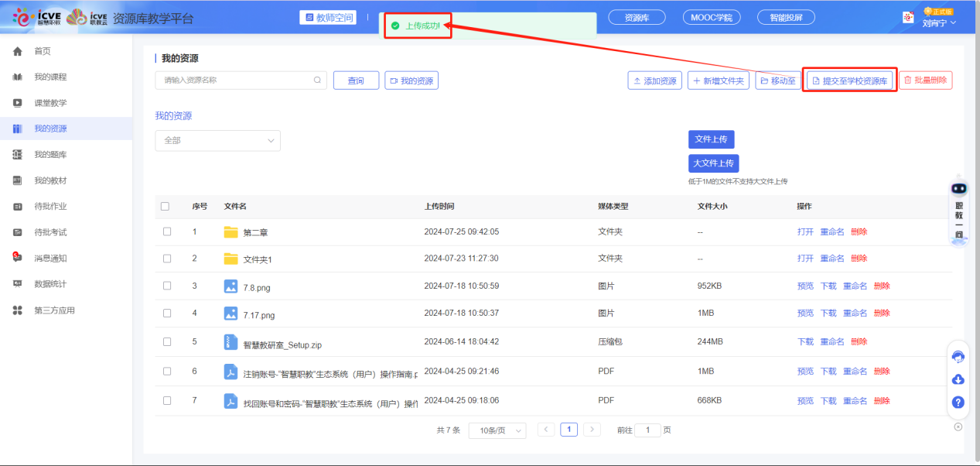Viewport: 980px width, 466px height.
Task: Click the blue 大文件上传 button
Action: [x=713, y=163]
